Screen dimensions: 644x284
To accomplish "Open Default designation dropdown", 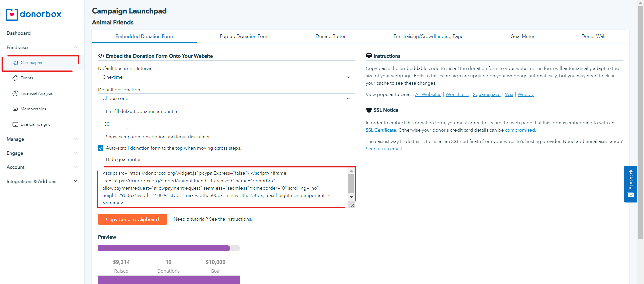I will pos(226,98).
